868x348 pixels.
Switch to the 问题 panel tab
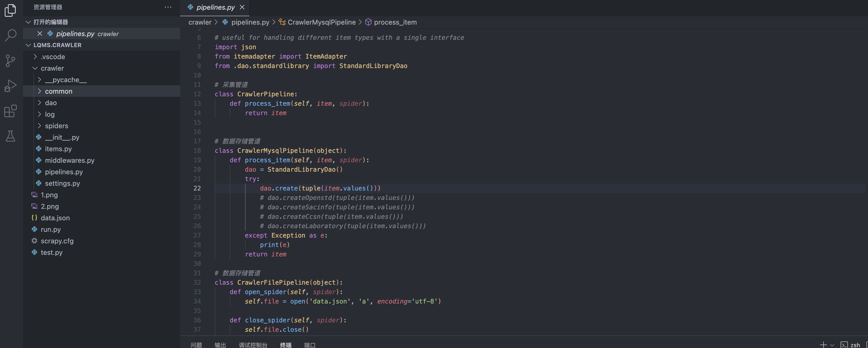[196, 345]
